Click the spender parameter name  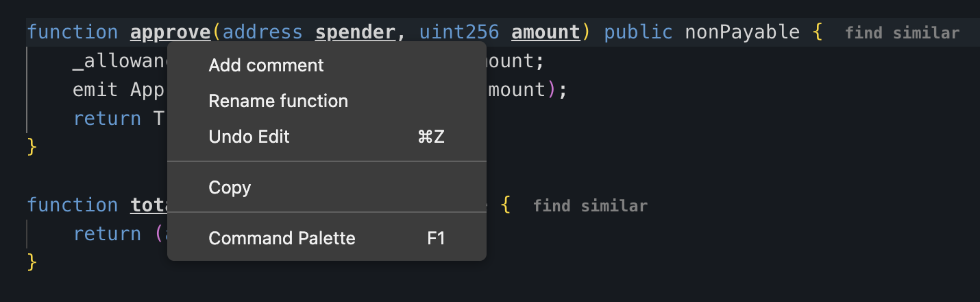pos(354,32)
